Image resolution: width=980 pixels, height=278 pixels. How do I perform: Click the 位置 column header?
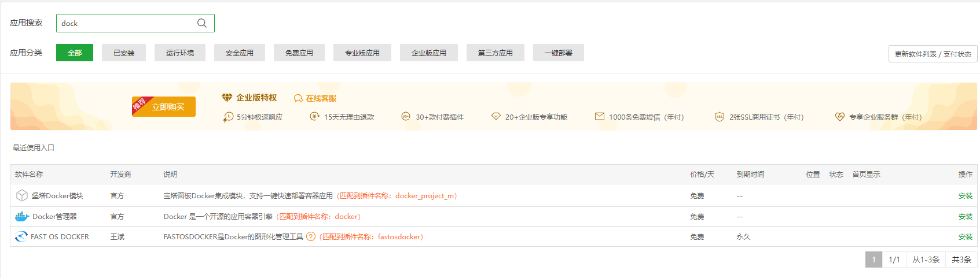(813, 174)
